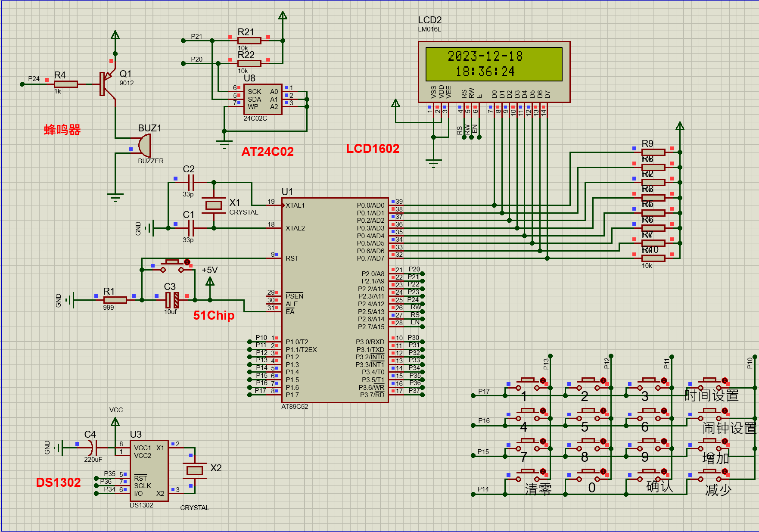Push the 时间设置 keypad button
Image resolution: width=759 pixels, height=532 pixels.
tap(710, 384)
